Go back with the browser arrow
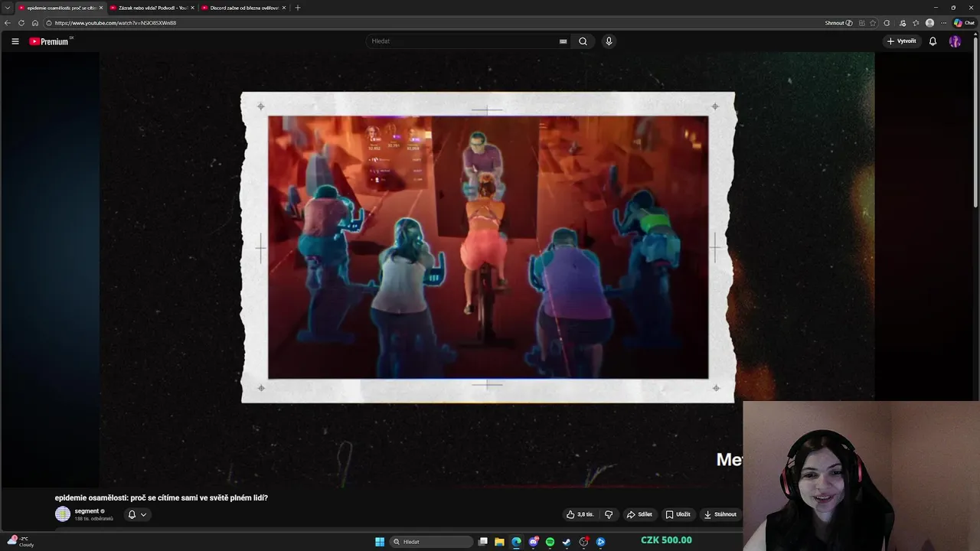980x551 pixels. click(8, 23)
